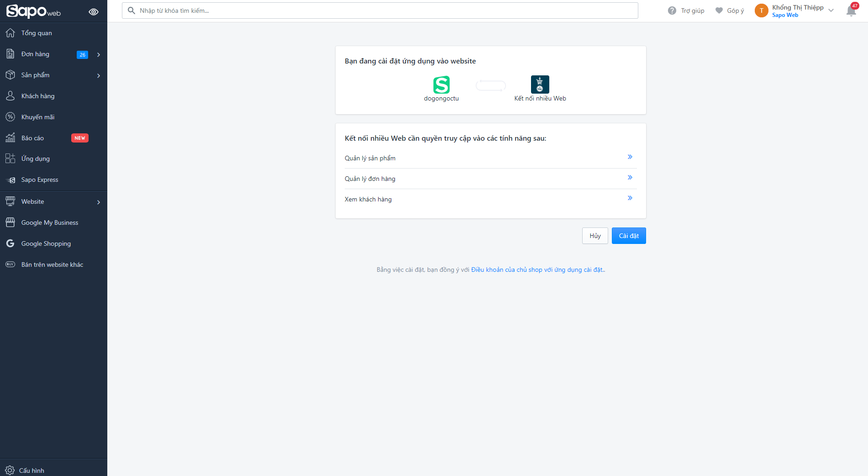Click the Sapo Web account label
868x476 pixels.
[x=785, y=15]
